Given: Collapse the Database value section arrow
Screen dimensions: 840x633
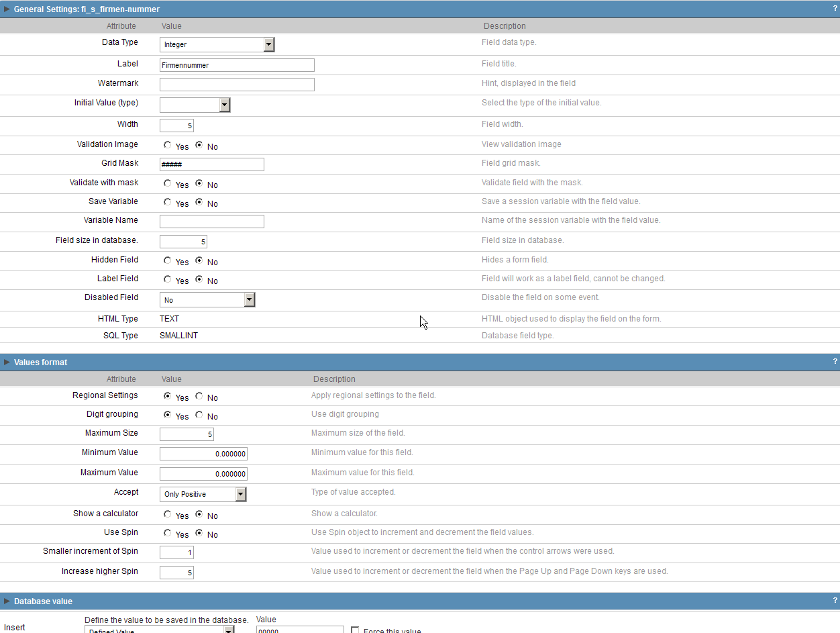Looking at the screenshot, I should pyautogui.click(x=7, y=601).
